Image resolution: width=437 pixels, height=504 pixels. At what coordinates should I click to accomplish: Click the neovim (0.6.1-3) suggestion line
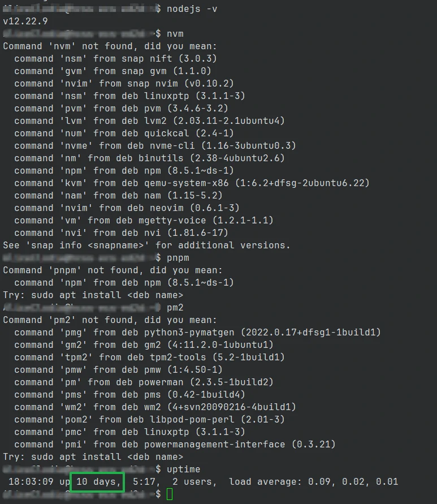click(x=127, y=208)
